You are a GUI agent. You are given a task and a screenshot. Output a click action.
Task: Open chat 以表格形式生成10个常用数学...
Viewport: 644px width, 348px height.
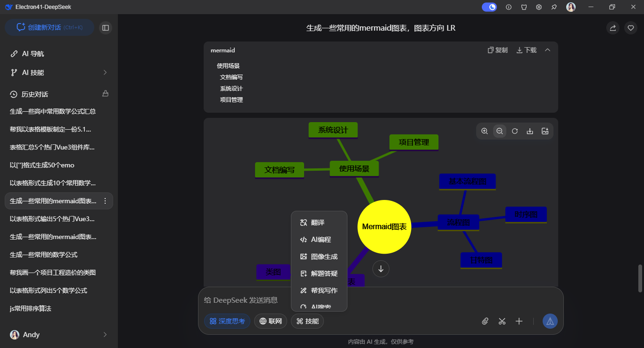[x=59, y=183]
